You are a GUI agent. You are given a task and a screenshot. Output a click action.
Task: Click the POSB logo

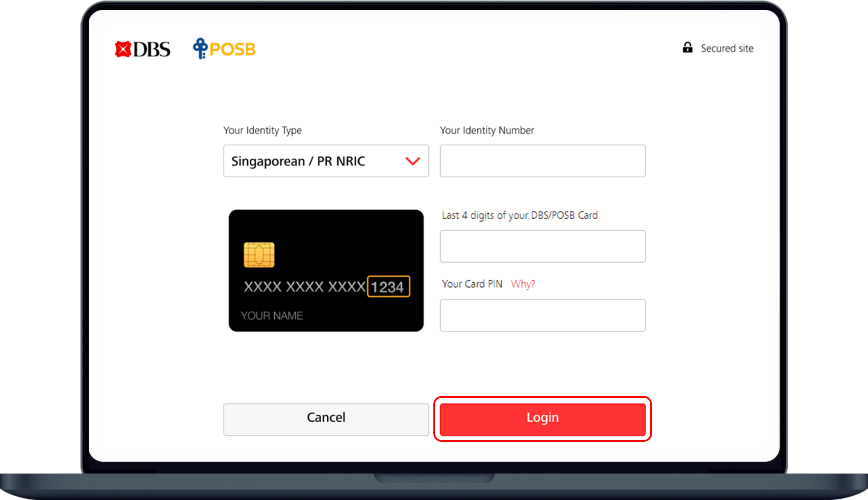(x=224, y=48)
